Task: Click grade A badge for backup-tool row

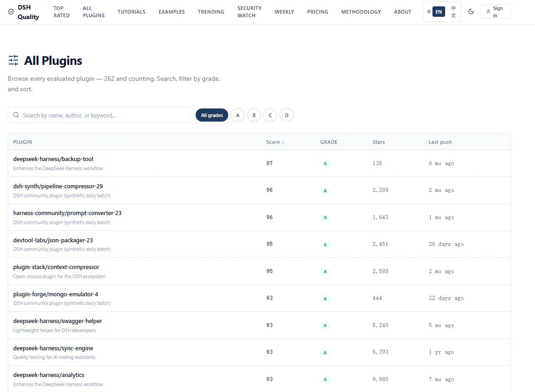Action: click(325, 163)
